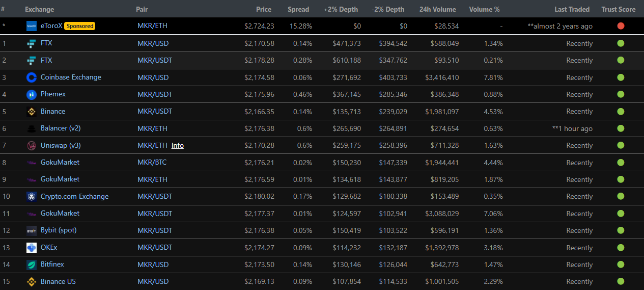
Task: Open the Crypto.com Exchange link
Action: [x=74, y=196]
